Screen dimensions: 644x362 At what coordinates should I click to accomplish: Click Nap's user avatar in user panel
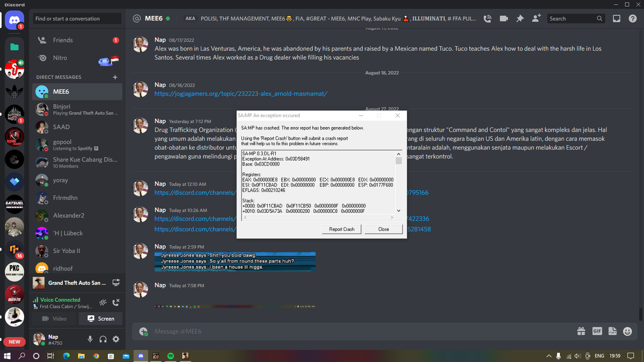point(39,339)
